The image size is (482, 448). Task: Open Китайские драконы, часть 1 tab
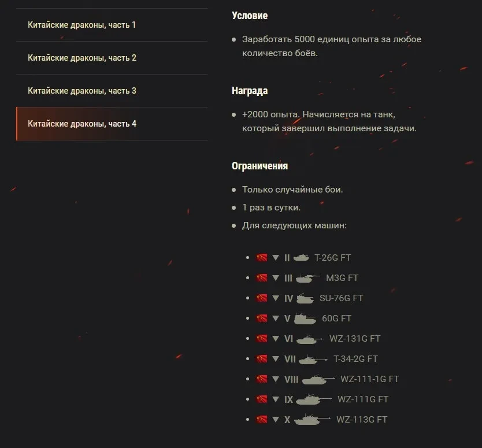click(x=112, y=25)
